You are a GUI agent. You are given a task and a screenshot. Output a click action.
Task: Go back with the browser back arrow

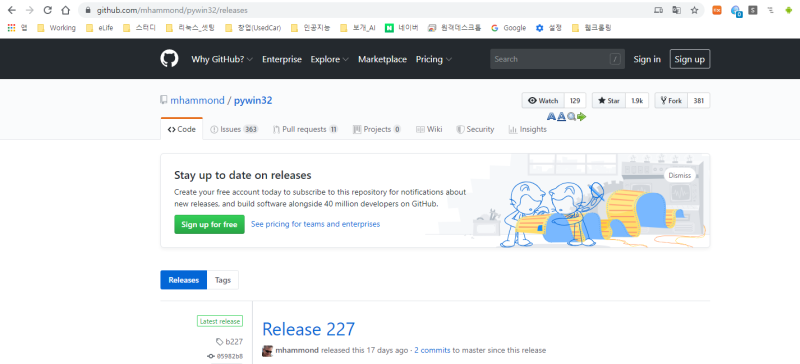click(x=11, y=10)
